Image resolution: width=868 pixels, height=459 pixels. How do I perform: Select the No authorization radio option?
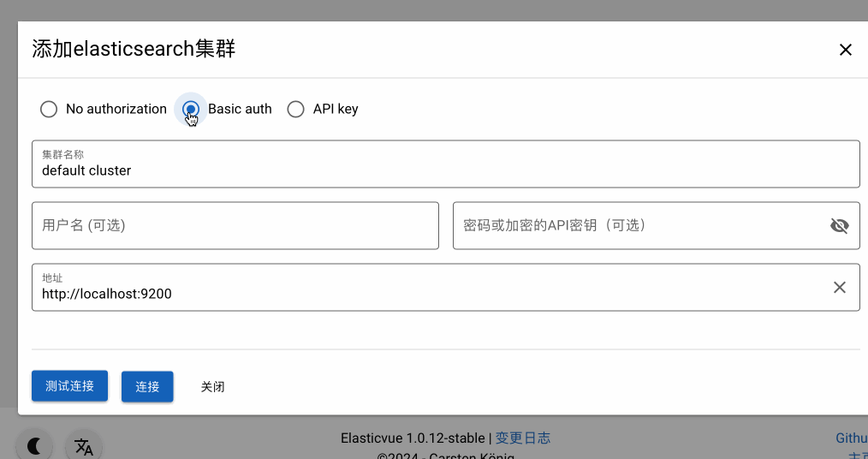click(49, 109)
